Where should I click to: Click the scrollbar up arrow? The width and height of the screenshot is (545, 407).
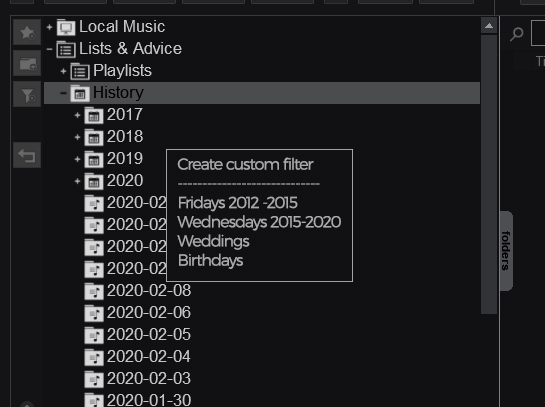tap(489, 26)
